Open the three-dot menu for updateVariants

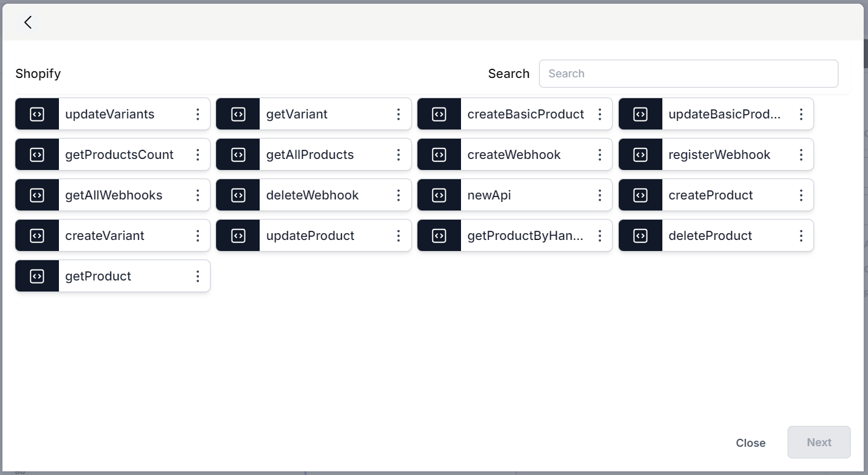tap(198, 114)
